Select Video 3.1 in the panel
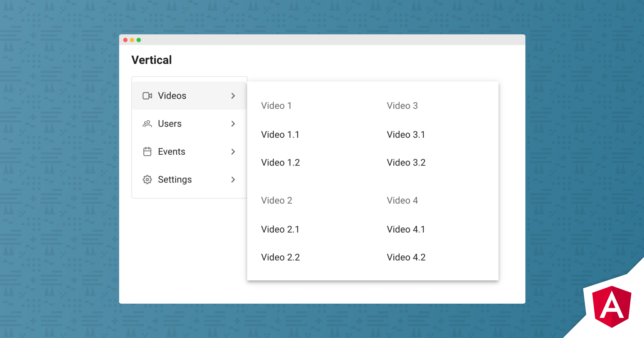Screen dimensions: 644x338 [405, 135]
